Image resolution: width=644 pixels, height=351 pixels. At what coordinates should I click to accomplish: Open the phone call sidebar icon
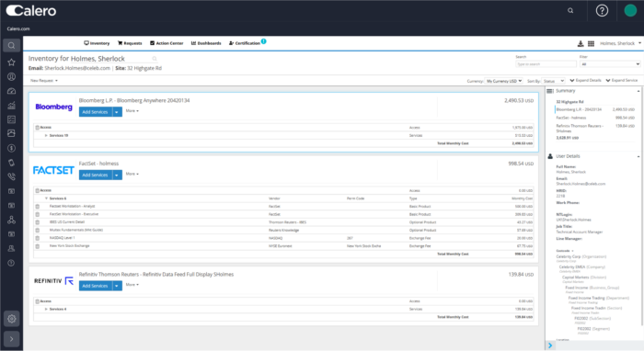11,176
